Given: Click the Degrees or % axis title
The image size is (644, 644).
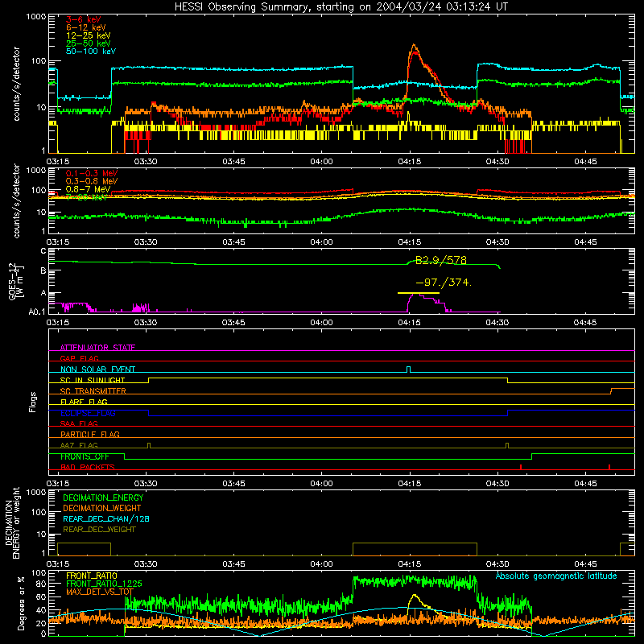Looking at the screenshot, I should click(21, 603).
